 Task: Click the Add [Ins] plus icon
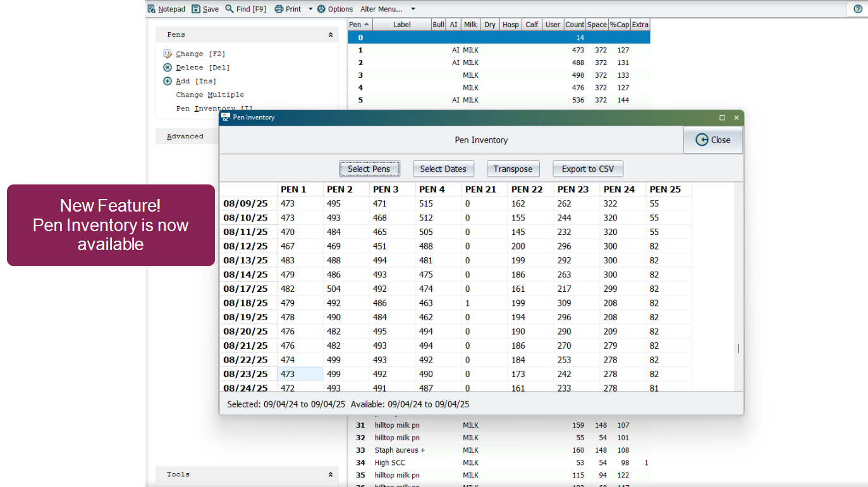click(168, 81)
